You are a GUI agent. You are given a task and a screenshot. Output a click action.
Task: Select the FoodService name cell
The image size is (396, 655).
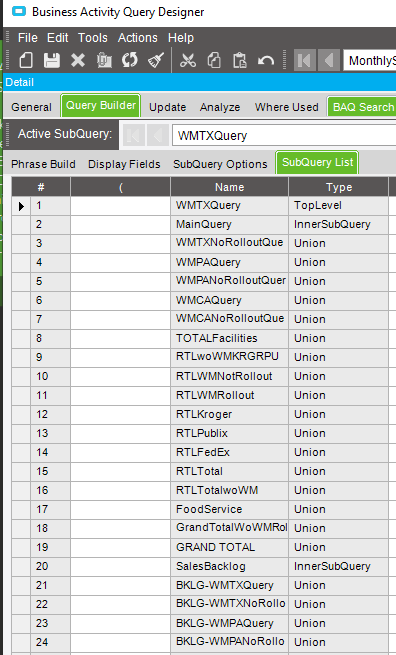click(229, 510)
